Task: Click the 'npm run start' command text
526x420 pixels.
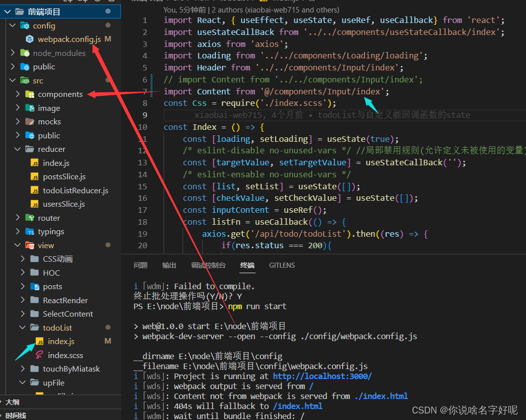Action: point(257,307)
